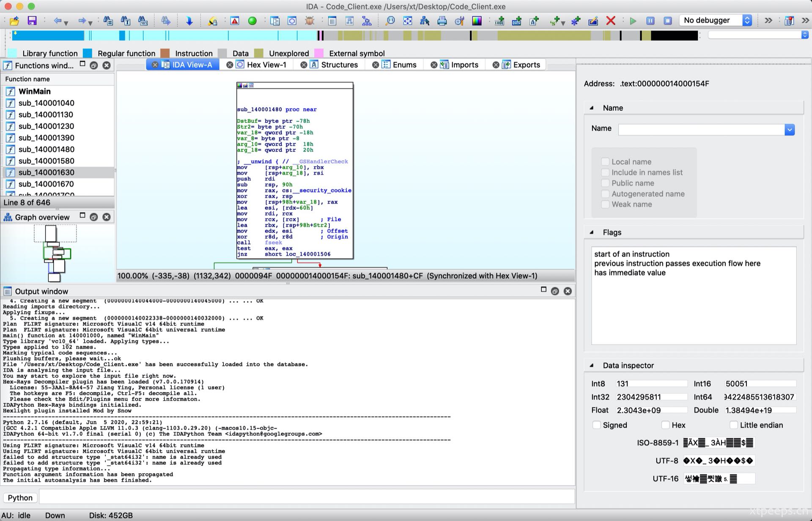The height and width of the screenshot is (521, 812).
Task: Select sub_140001670 in the functions list
Action: coord(46,184)
